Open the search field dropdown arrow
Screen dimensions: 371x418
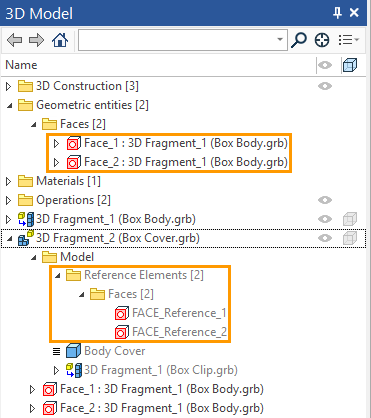click(x=280, y=40)
